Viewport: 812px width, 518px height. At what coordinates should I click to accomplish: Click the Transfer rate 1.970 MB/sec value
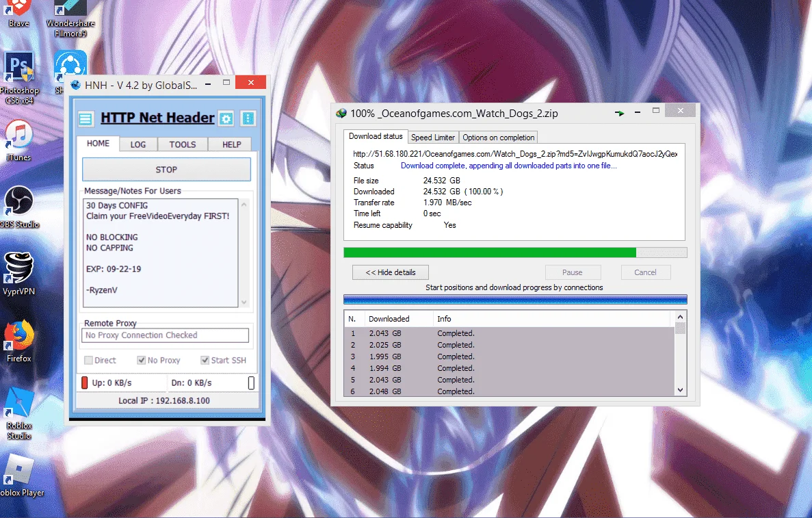click(x=447, y=203)
